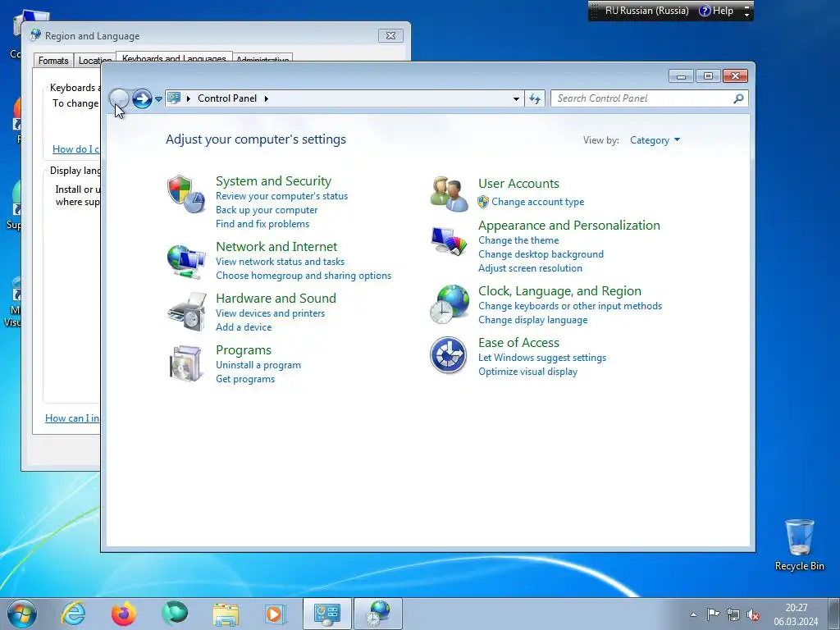The image size is (840, 630).
Task: Open the System and Security category
Action: coord(273,181)
